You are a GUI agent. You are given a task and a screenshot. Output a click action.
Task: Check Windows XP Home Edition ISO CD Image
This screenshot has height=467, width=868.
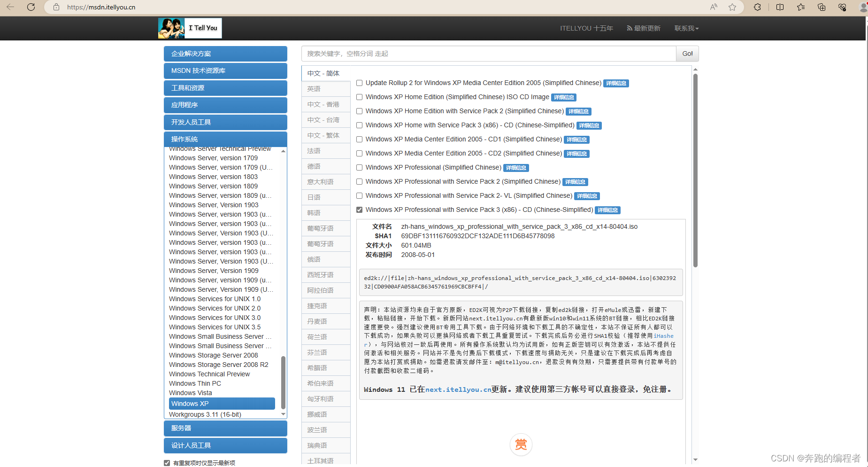pos(359,97)
